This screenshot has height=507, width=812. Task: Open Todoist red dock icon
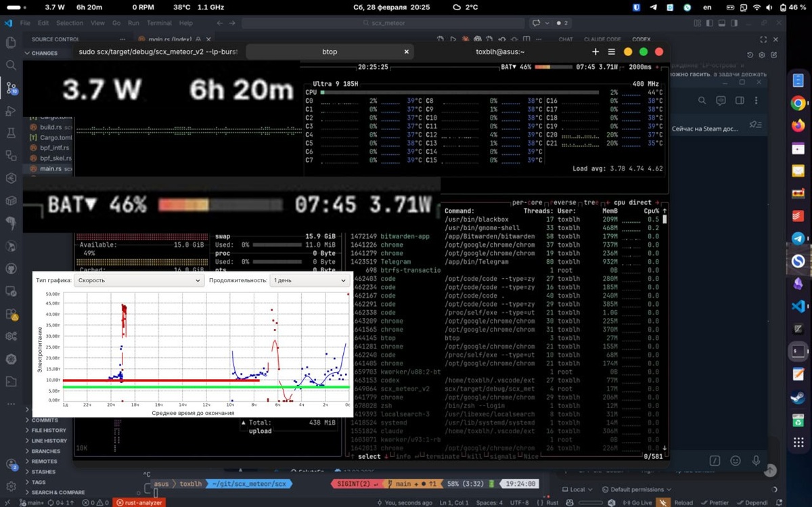(x=798, y=216)
